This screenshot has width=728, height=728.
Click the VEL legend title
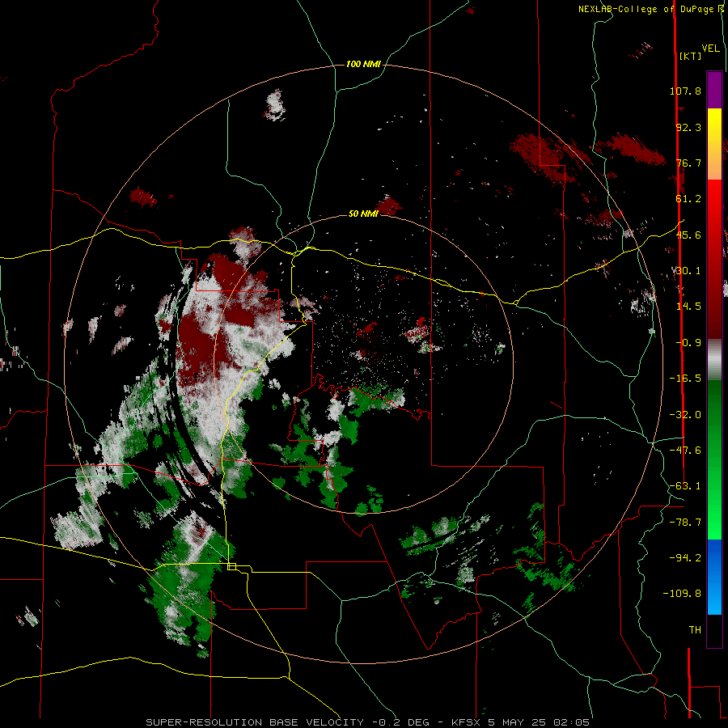[x=710, y=49]
